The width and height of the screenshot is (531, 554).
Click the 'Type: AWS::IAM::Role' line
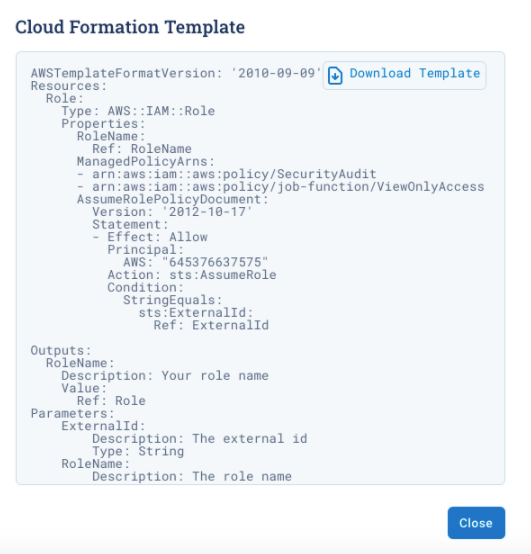click(138, 111)
